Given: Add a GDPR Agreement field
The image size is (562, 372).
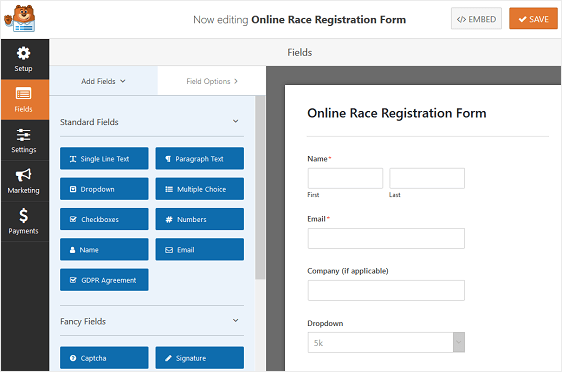Looking at the screenshot, I should (104, 280).
